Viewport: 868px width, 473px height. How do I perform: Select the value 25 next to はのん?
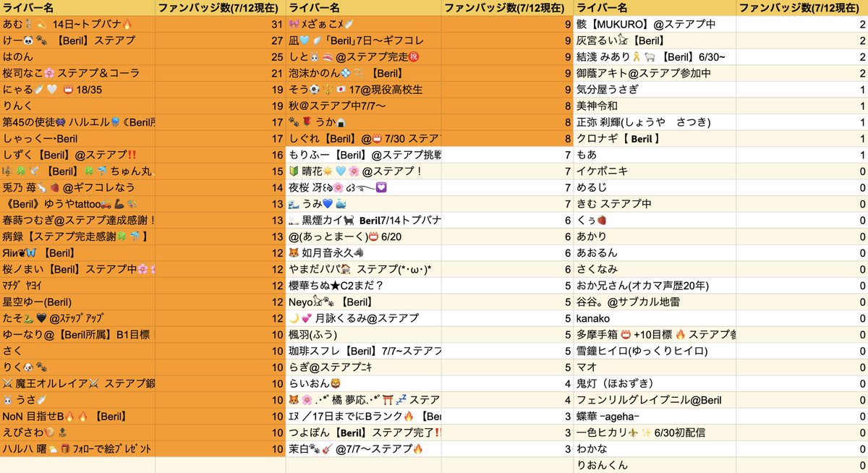[x=221, y=57]
